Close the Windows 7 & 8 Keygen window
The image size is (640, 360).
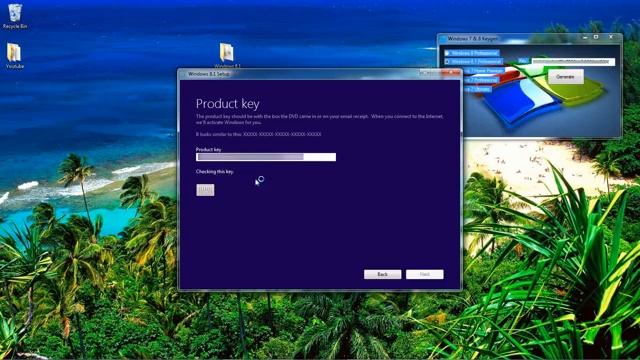point(611,38)
